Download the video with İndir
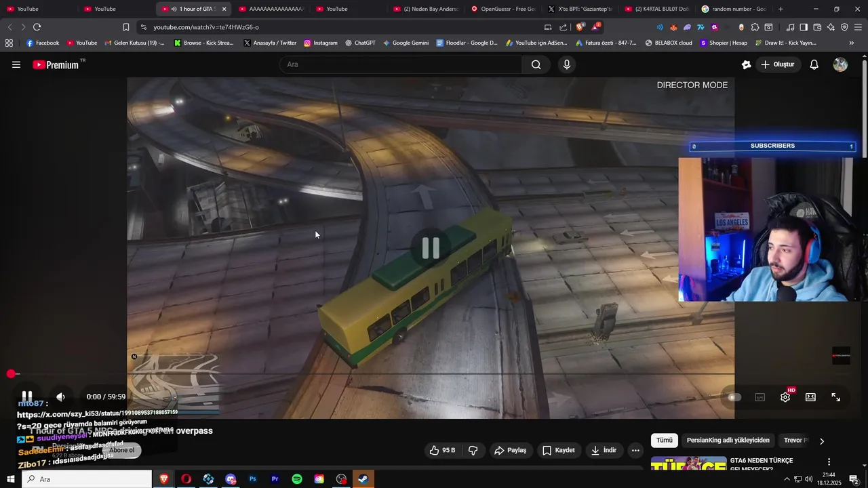Viewport: 868px width, 488px height. (x=604, y=450)
